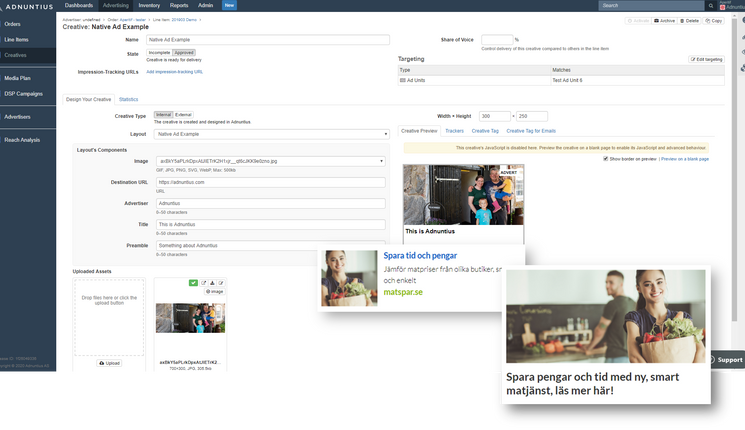Screen dimensions: 745x430
Task: Switch to the Creative Tag tab
Action: pos(485,131)
